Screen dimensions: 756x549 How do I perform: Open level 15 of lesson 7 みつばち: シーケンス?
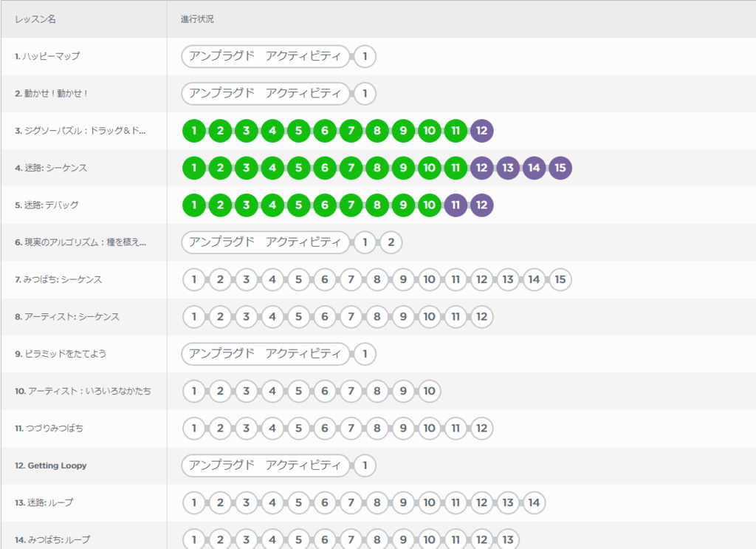coord(560,279)
